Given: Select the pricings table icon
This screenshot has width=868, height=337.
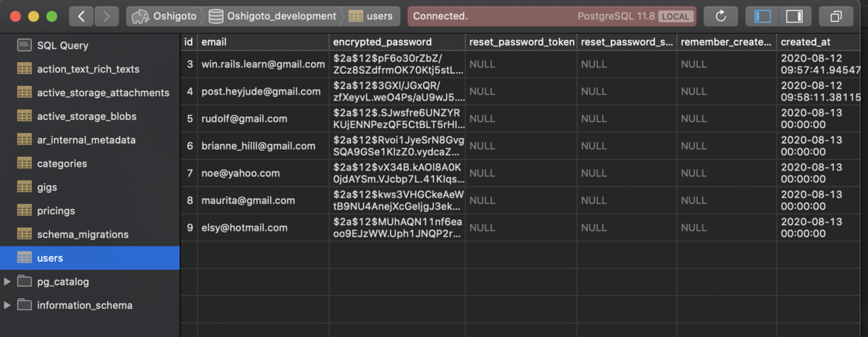Looking at the screenshot, I should tap(25, 211).
